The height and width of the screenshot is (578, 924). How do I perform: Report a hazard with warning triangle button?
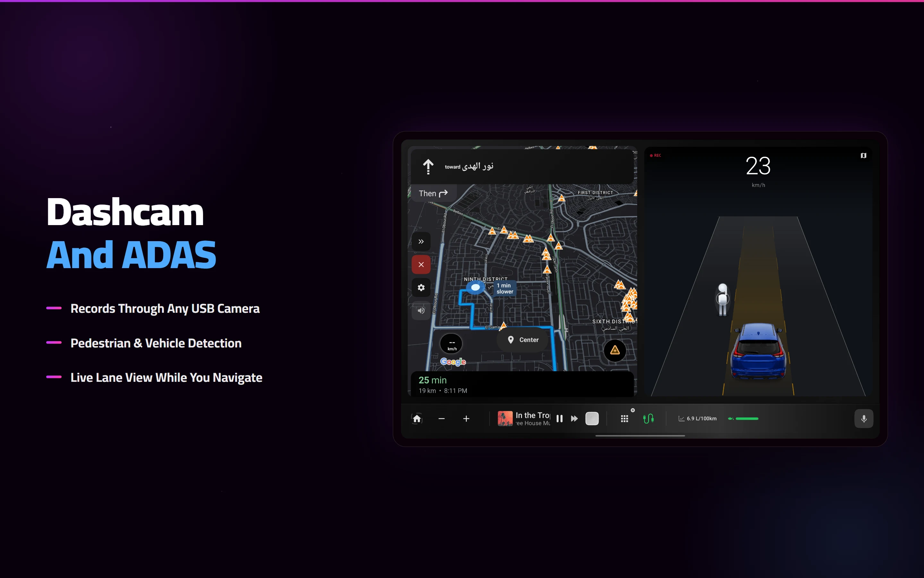point(615,350)
